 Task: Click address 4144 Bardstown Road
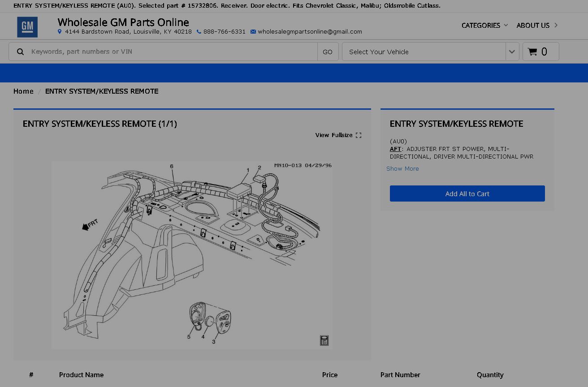[128, 32]
